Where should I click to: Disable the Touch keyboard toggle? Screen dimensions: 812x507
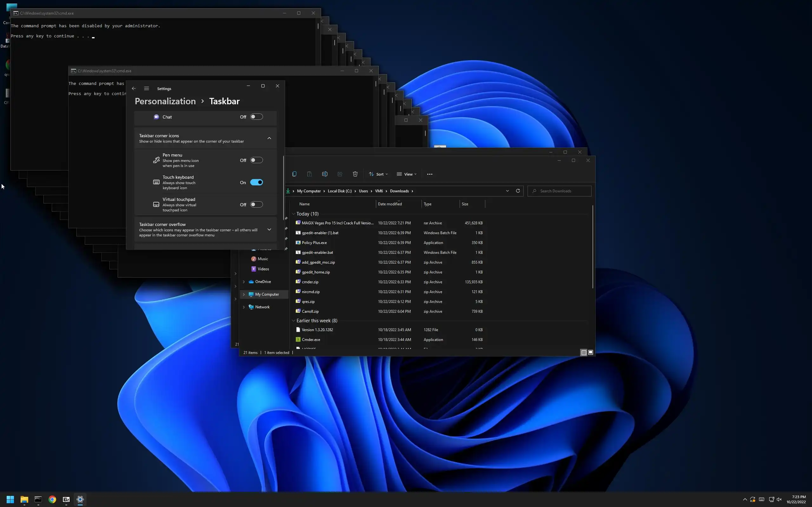(x=256, y=183)
